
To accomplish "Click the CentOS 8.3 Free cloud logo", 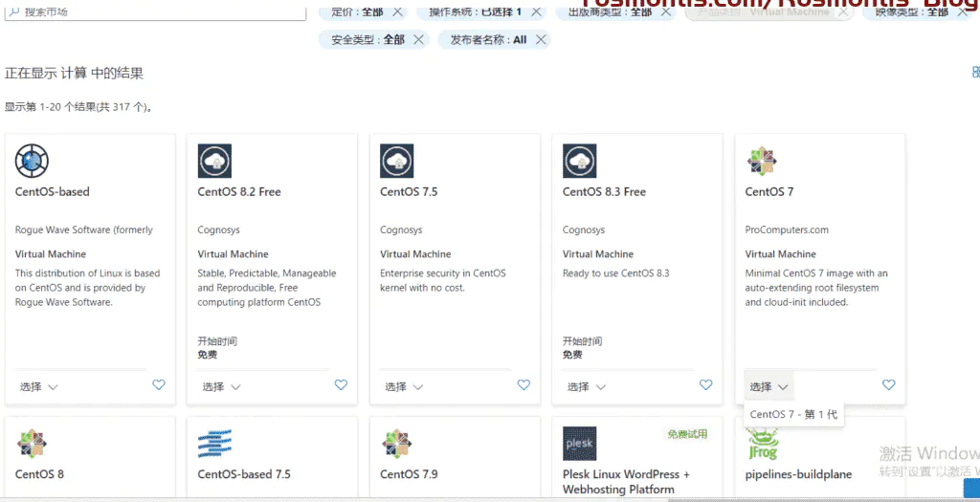I will 579,161.
